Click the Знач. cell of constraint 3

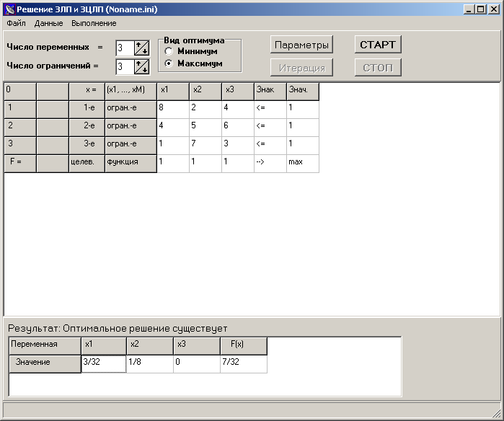point(303,146)
